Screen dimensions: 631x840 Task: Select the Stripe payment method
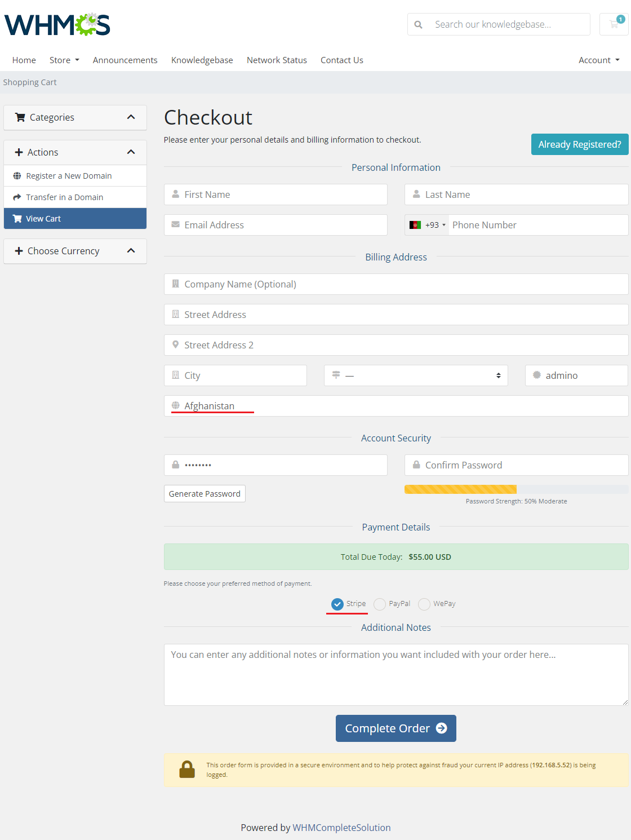(x=337, y=604)
